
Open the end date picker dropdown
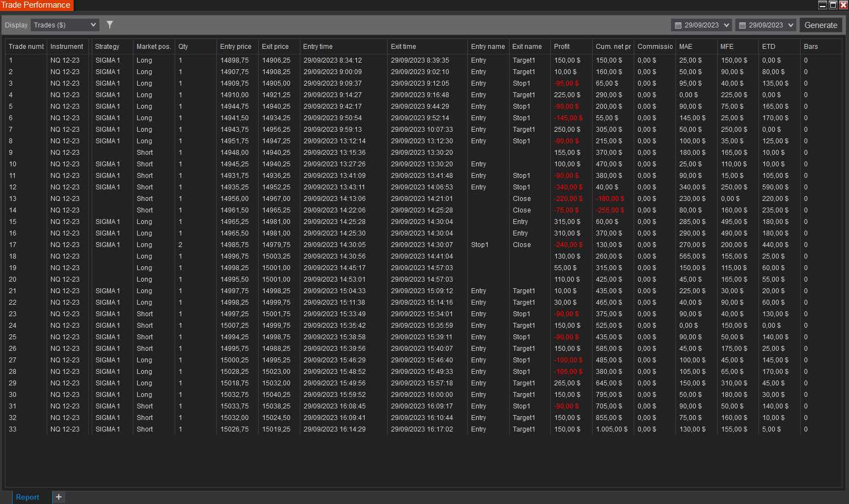click(766, 25)
